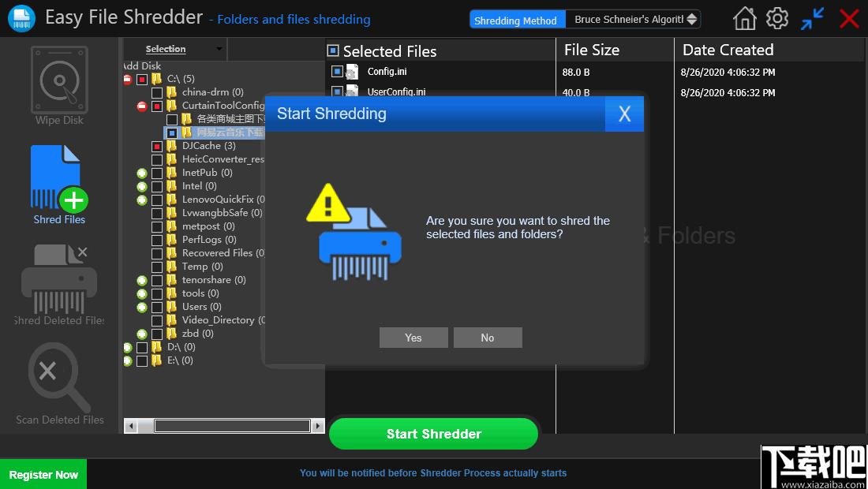Click the Start Shredder button
Screen dimensions: 868x489
433,434
